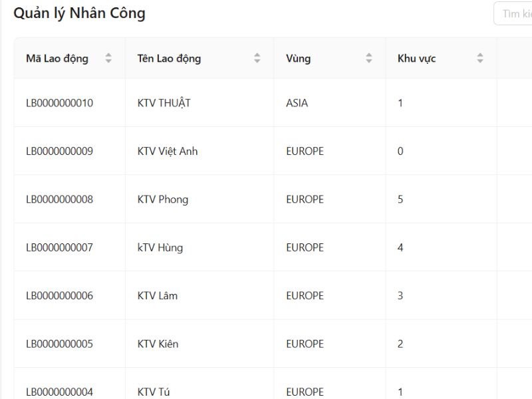Viewport: 532px width, 399px height.
Task: Select row LB0000000010
Action: click(60, 103)
